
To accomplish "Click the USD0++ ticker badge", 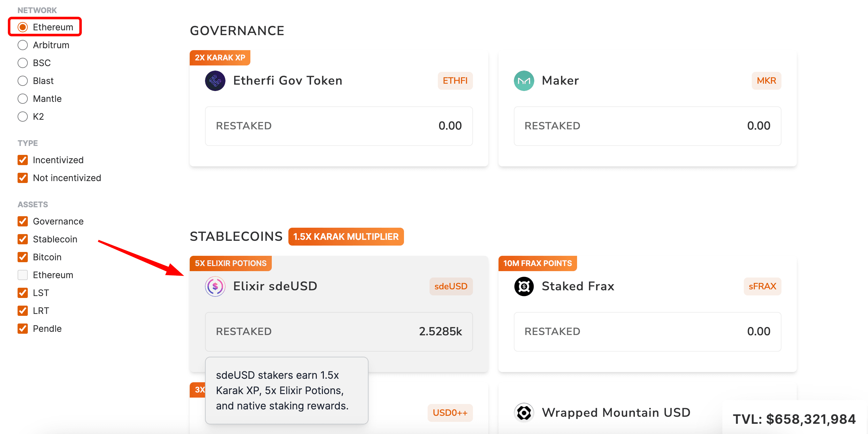I will point(450,412).
